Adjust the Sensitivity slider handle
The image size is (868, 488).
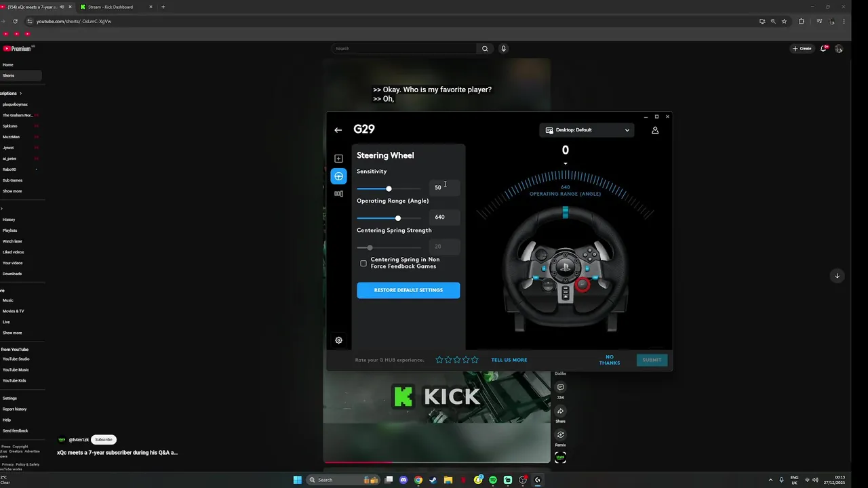[389, 188]
